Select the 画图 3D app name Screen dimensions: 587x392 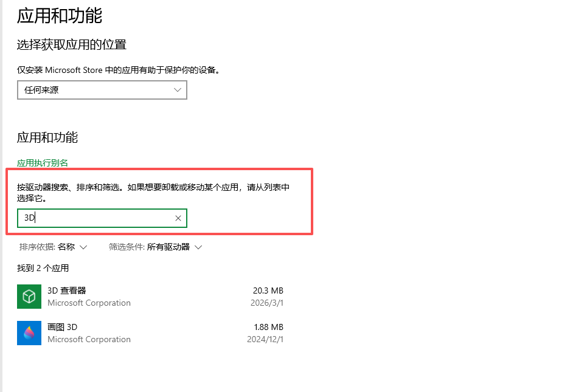(63, 327)
